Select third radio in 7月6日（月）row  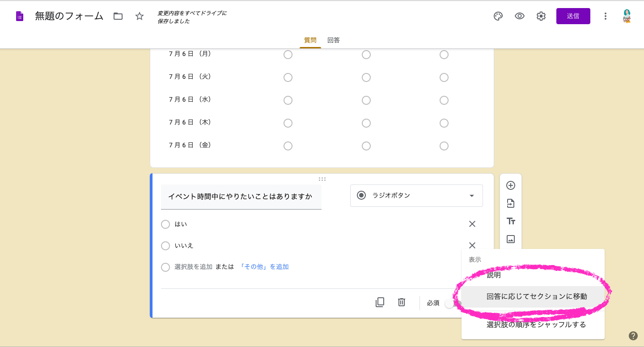point(444,55)
